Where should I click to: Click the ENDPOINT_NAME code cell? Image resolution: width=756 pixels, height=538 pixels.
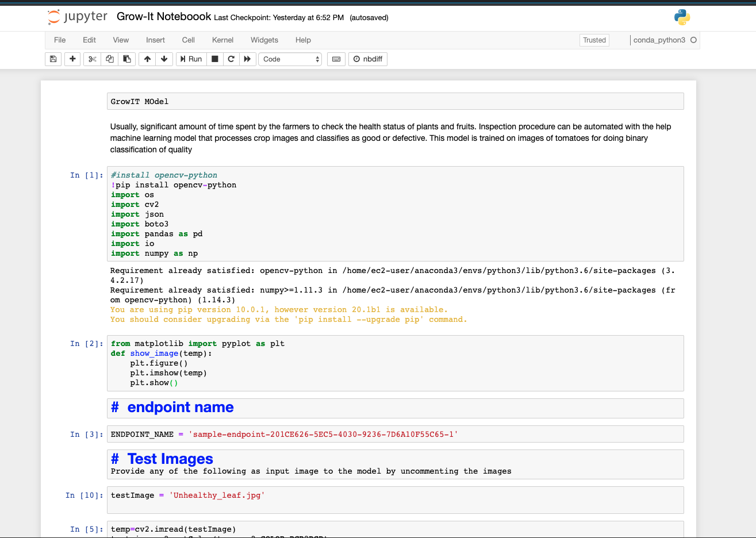(x=396, y=434)
